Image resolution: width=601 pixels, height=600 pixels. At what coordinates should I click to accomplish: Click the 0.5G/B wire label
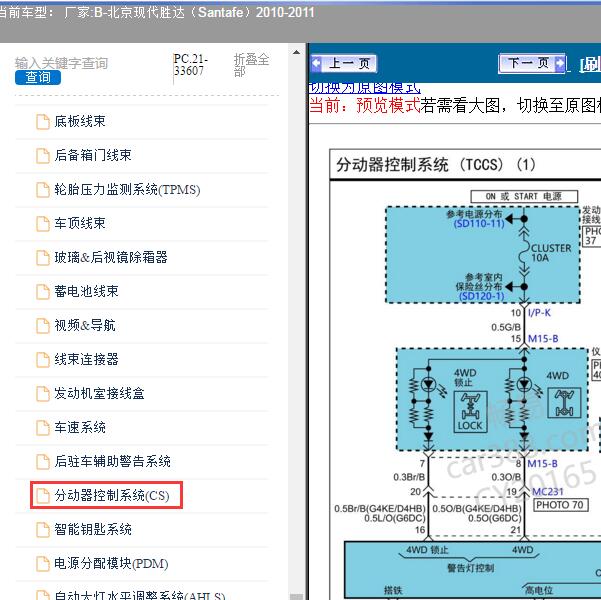click(x=506, y=327)
